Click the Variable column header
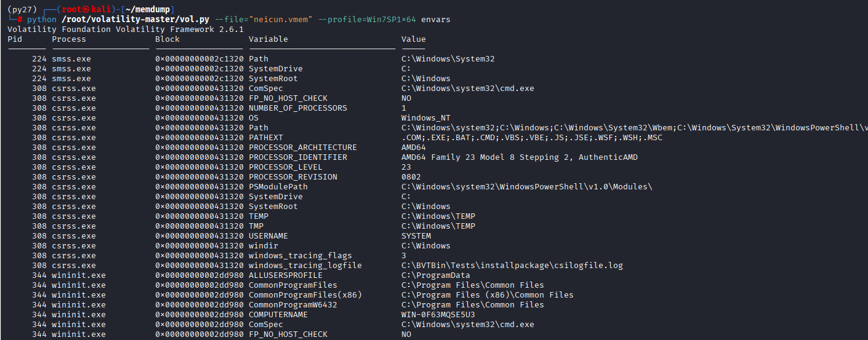The height and width of the screenshot is (340, 868). (268, 39)
